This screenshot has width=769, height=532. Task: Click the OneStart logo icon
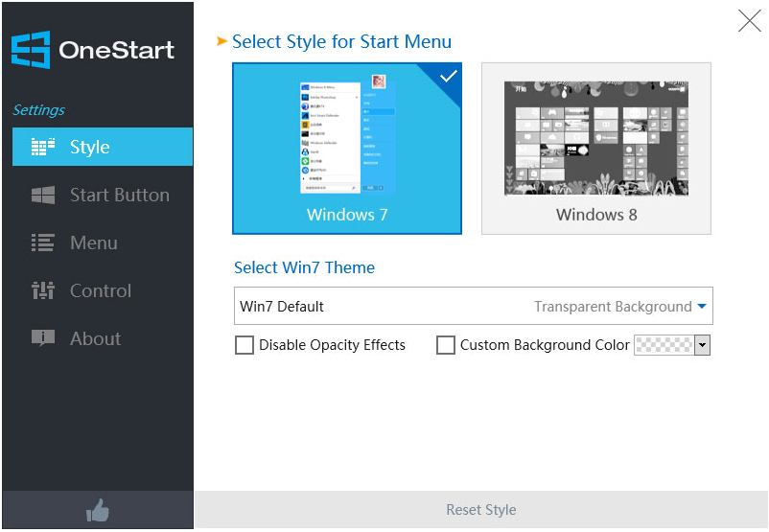31,49
